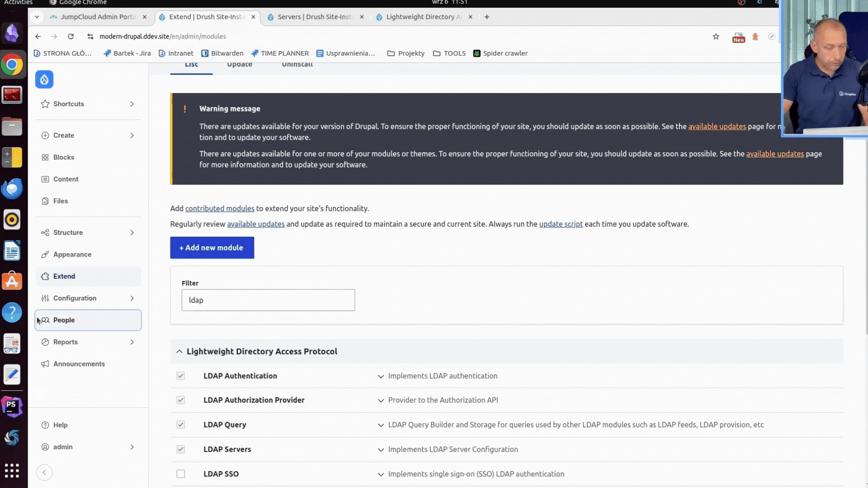
Task: Toggle LDAP Authorization Provider checkbox
Action: 181,400
